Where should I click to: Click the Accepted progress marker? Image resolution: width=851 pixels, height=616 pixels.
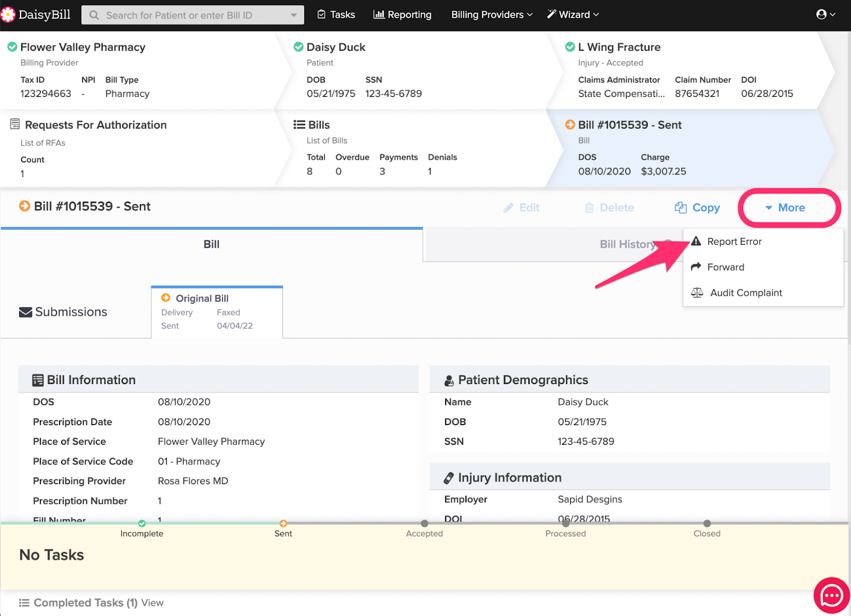pos(424,523)
